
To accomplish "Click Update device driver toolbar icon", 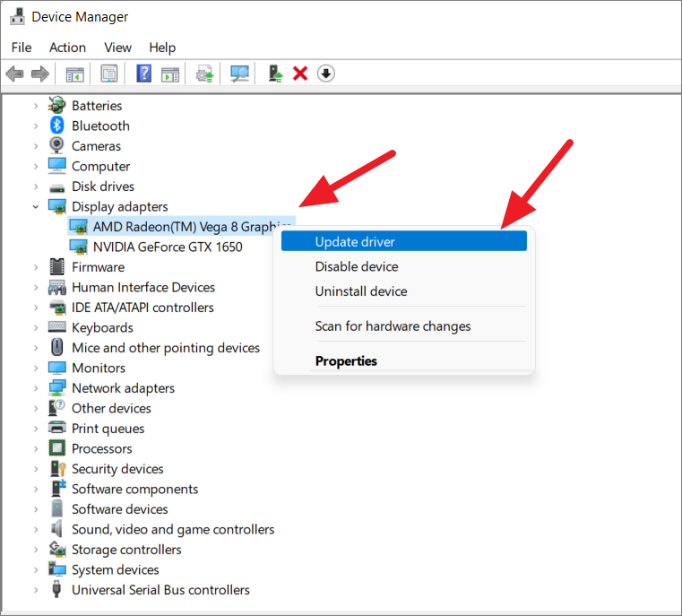I will [x=204, y=74].
